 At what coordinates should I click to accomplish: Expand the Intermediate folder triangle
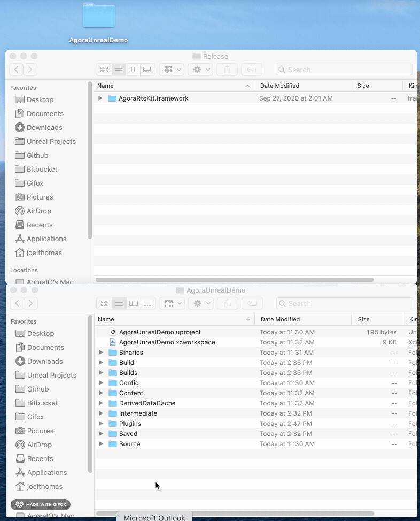[x=101, y=413]
